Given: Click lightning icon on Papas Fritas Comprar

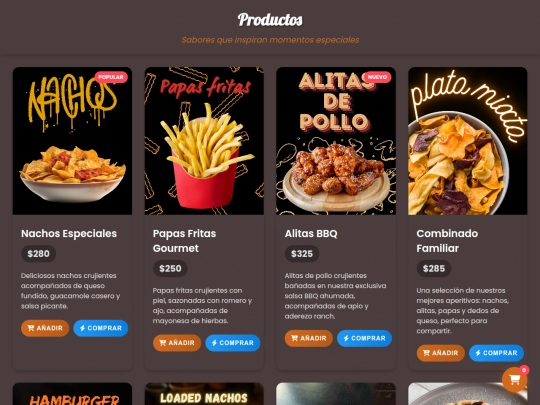Looking at the screenshot, I should click(214, 343).
